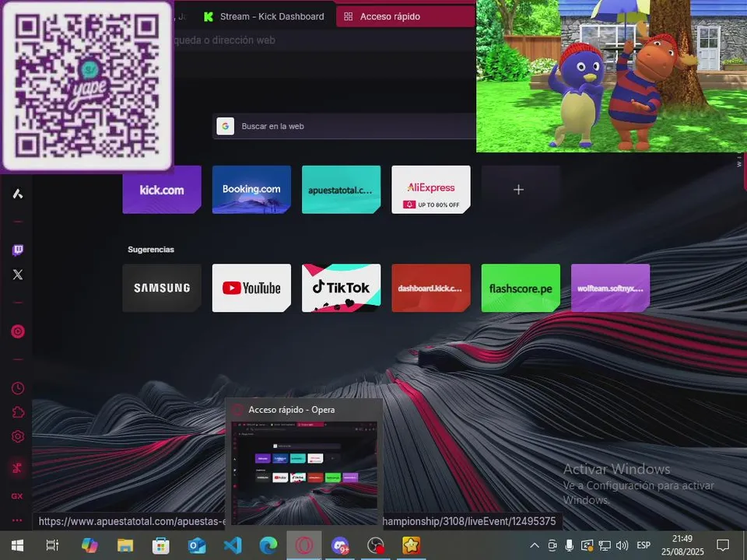The width and height of the screenshot is (747, 560).
Task: Open File Explorer from the taskbar
Action: [x=125, y=545]
